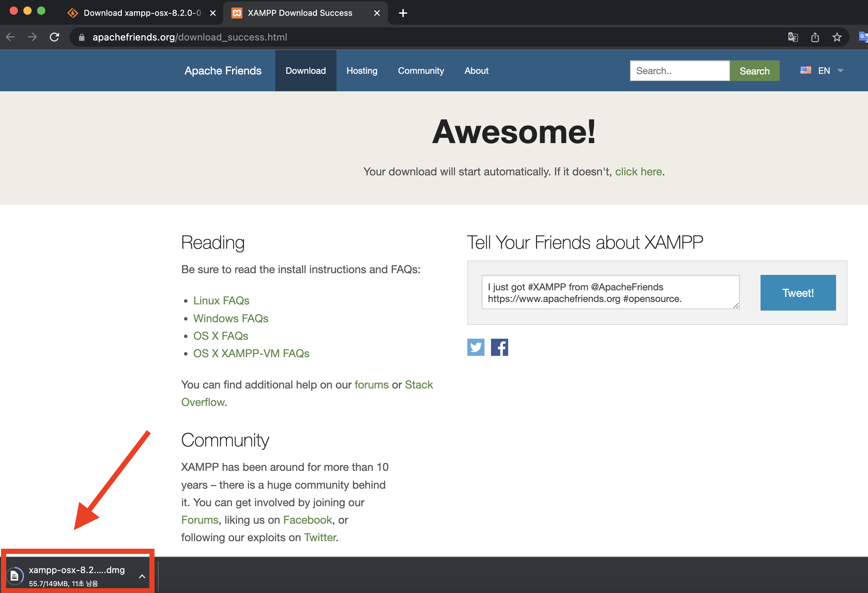This screenshot has height=593, width=868.
Task: Focus the Search.. input field
Action: tap(679, 71)
